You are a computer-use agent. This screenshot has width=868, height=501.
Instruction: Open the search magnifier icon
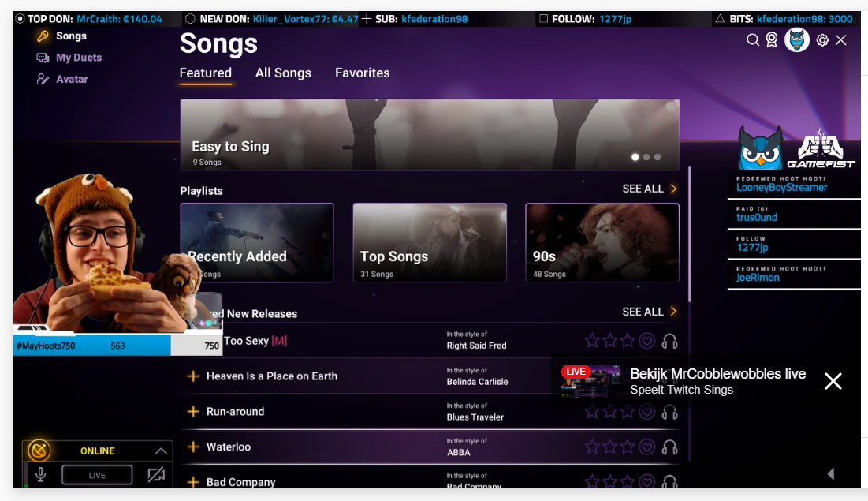tap(752, 40)
